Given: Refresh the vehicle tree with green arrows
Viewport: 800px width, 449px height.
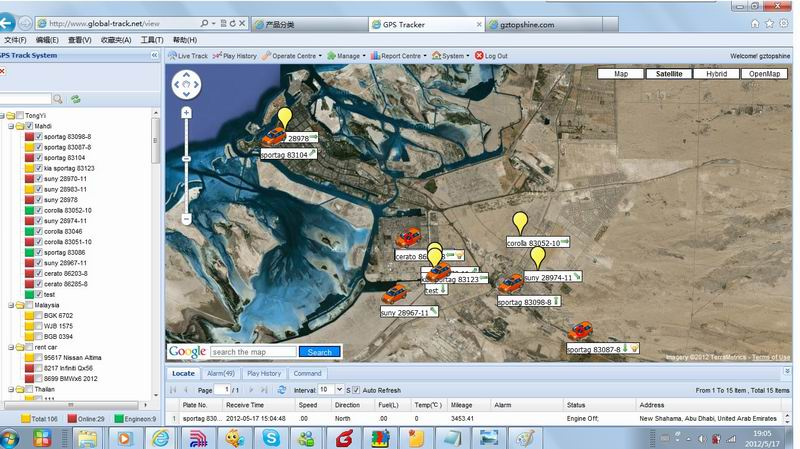Looking at the screenshot, I should click(76, 99).
